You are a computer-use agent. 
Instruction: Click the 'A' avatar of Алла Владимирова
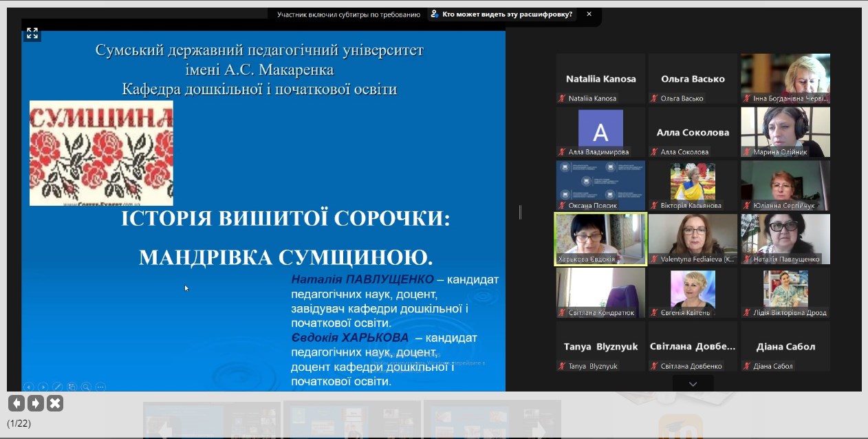click(x=600, y=128)
